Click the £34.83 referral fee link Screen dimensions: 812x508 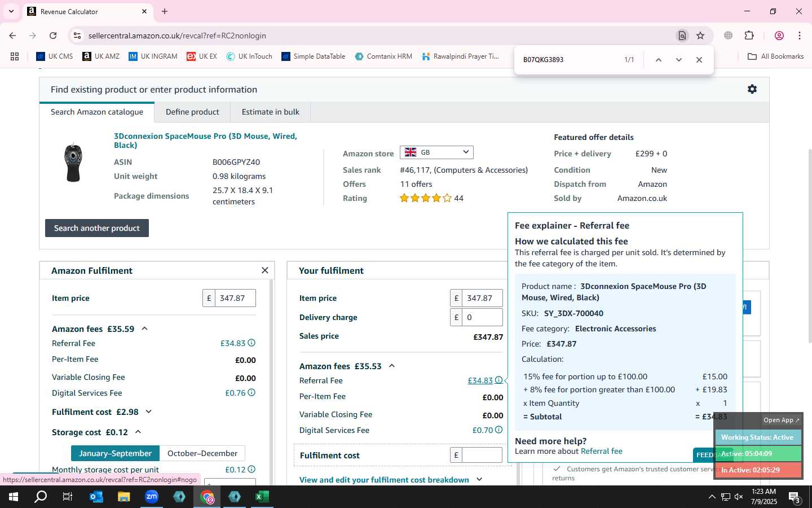(x=480, y=380)
